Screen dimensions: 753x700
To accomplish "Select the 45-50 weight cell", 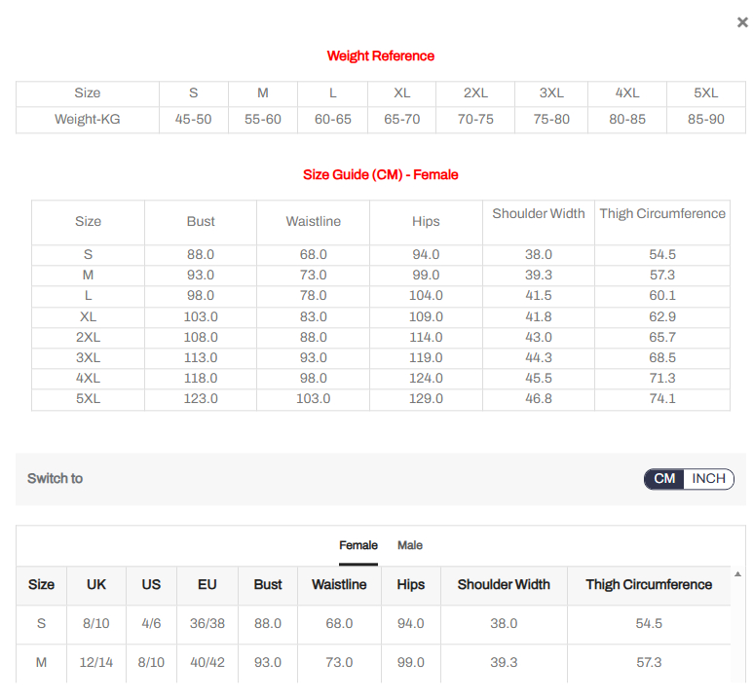I will (193, 120).
